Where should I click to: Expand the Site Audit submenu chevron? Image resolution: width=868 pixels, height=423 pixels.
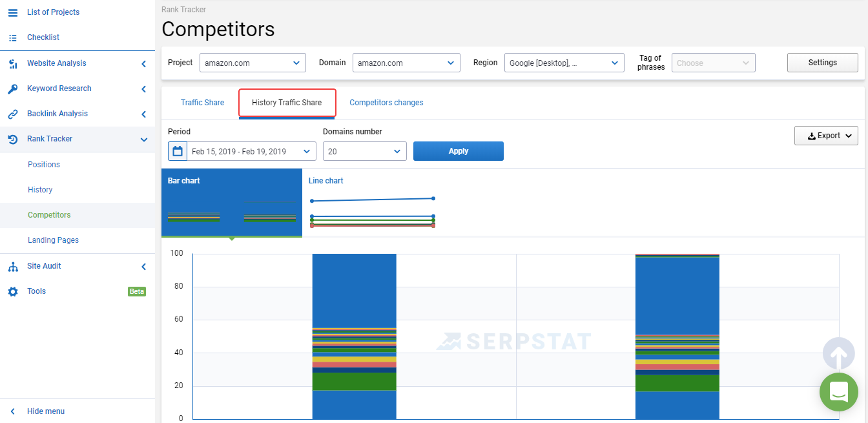[x=143, y=266]
